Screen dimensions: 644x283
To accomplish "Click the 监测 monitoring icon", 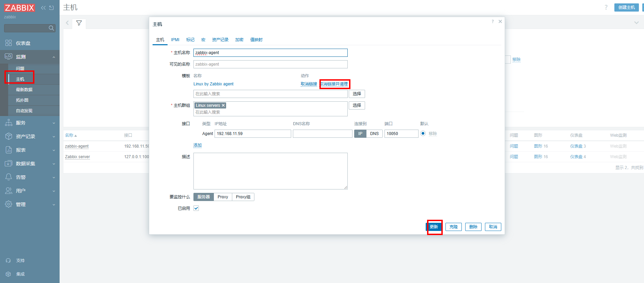I will click(x=9, y=56).
